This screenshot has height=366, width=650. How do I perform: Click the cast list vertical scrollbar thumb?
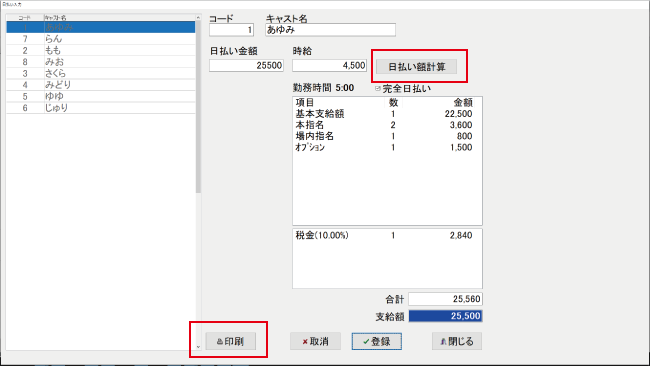[x=198, y=107]
